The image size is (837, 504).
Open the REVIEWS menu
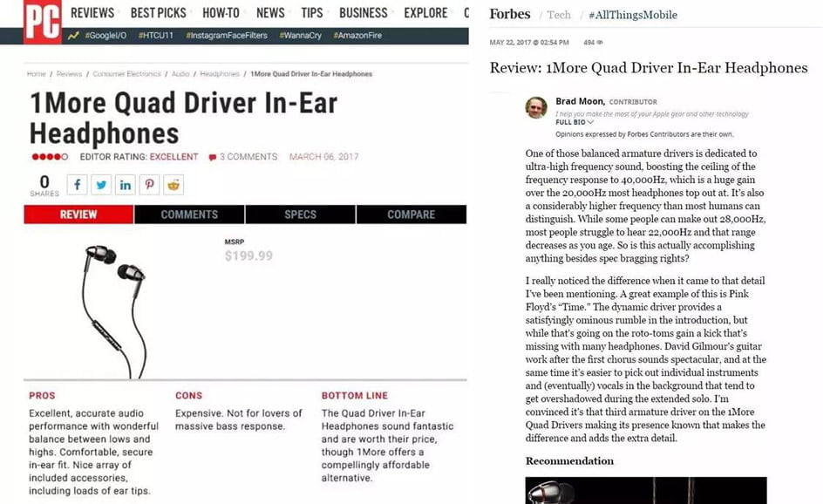point(92,13)
